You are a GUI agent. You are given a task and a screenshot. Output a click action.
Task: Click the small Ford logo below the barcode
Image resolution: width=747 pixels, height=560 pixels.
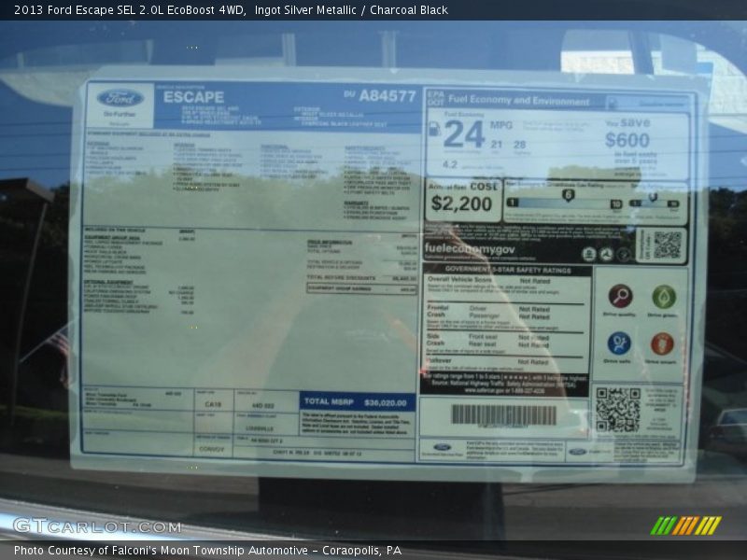coord(442,448)
